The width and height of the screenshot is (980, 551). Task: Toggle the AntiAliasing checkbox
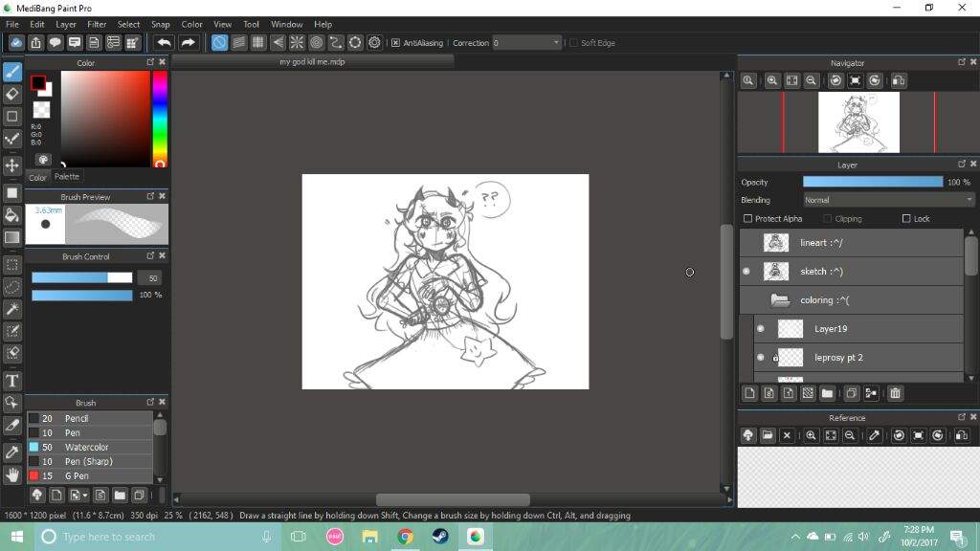(395, 42)
